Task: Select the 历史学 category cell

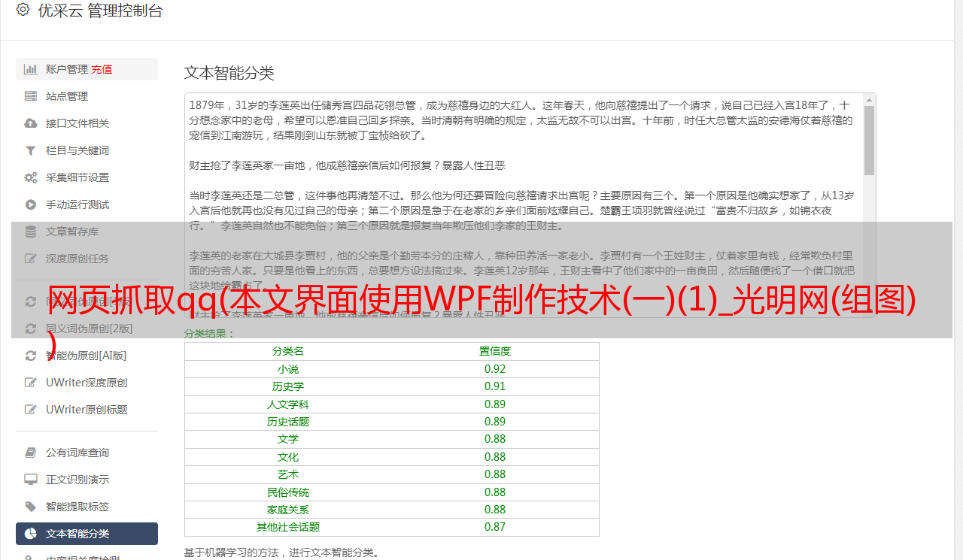Action: click(288, 386)
